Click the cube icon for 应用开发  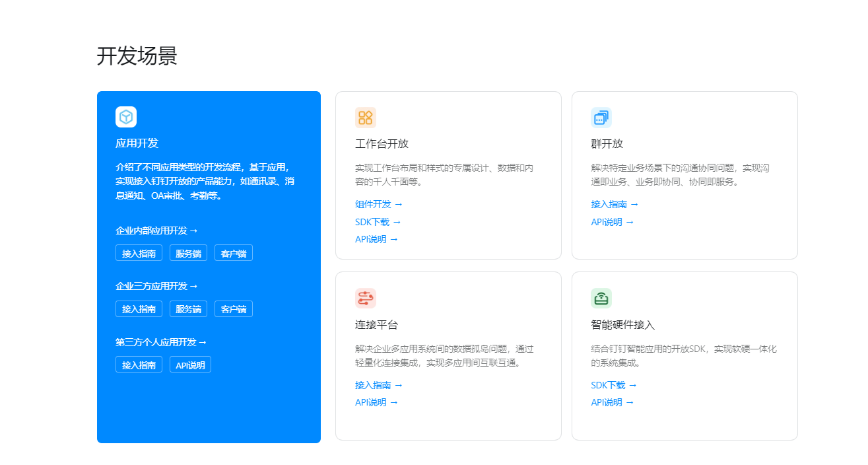(x=126, y=117)
